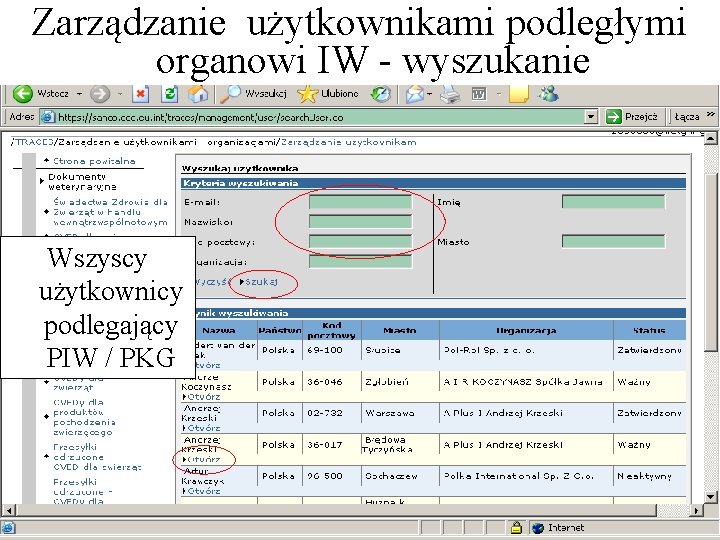Open user in Pol-Rol row via Otwórz

tap(208, 365)
